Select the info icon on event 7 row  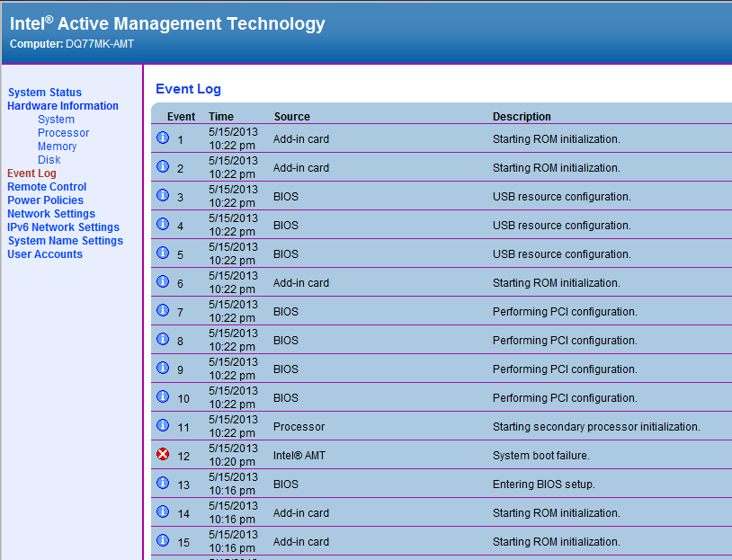[163, 311]
